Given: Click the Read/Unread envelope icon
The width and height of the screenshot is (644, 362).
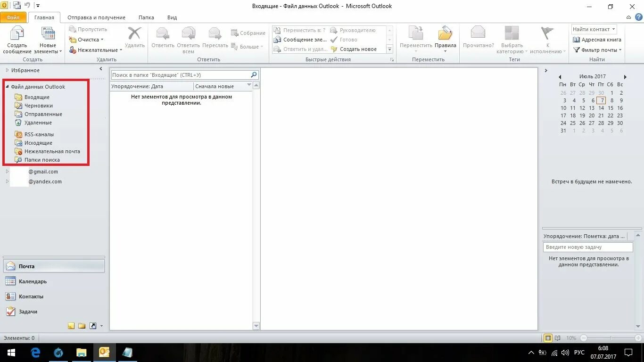Looking at the screenshot, I should (478, 33).
